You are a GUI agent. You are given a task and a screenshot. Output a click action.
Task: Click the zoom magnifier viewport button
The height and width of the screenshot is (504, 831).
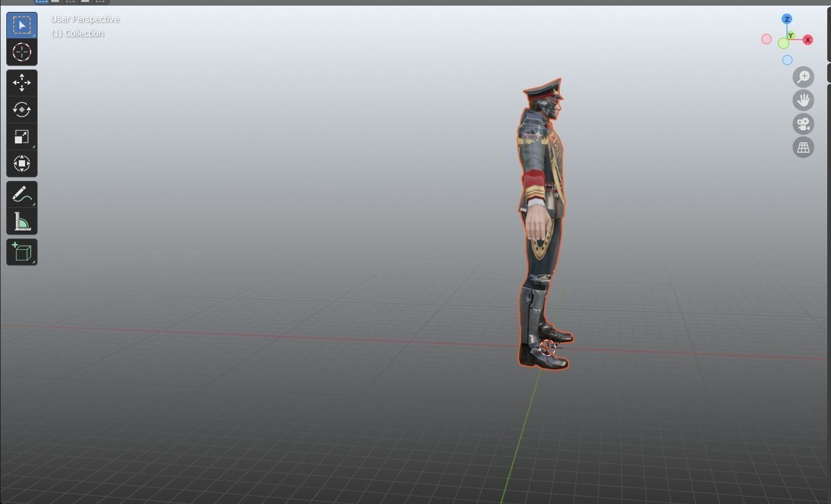[803, 77]
